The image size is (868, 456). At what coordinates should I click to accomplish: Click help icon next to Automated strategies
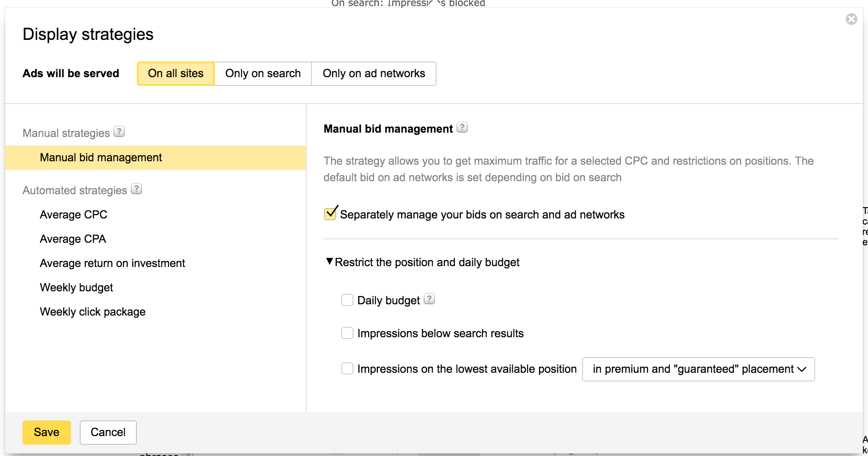[x=136, y=189]
